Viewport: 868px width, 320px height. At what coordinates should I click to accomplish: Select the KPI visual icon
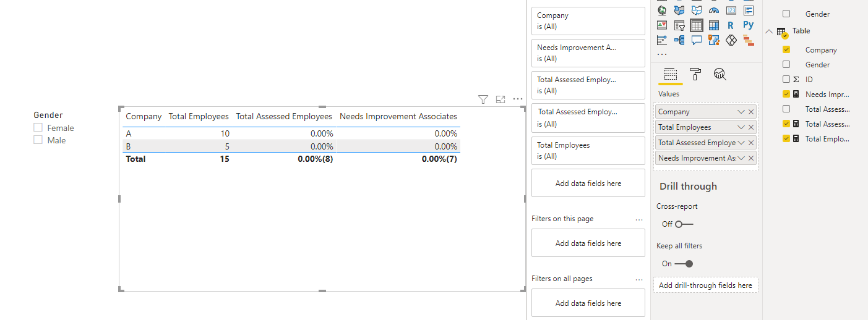[662, 25]
